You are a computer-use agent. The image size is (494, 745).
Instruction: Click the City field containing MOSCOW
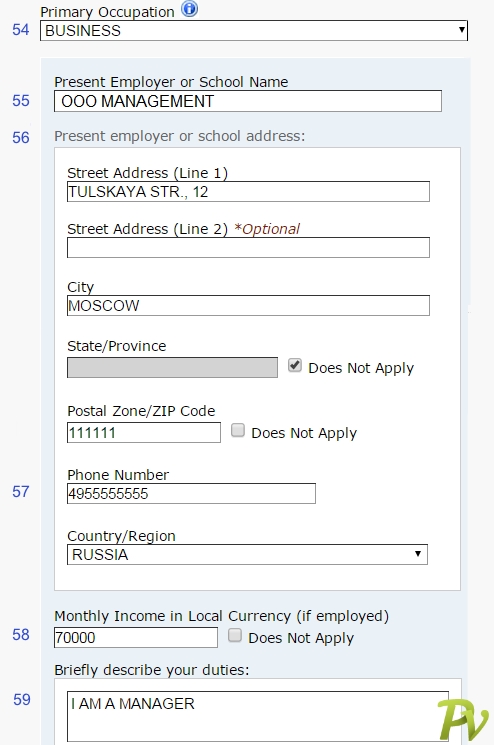tap(248, 306)
